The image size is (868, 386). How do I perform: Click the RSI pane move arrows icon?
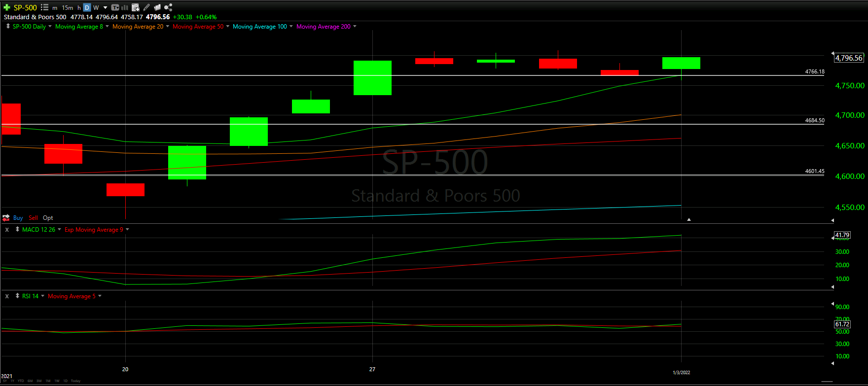pos(17,296)
